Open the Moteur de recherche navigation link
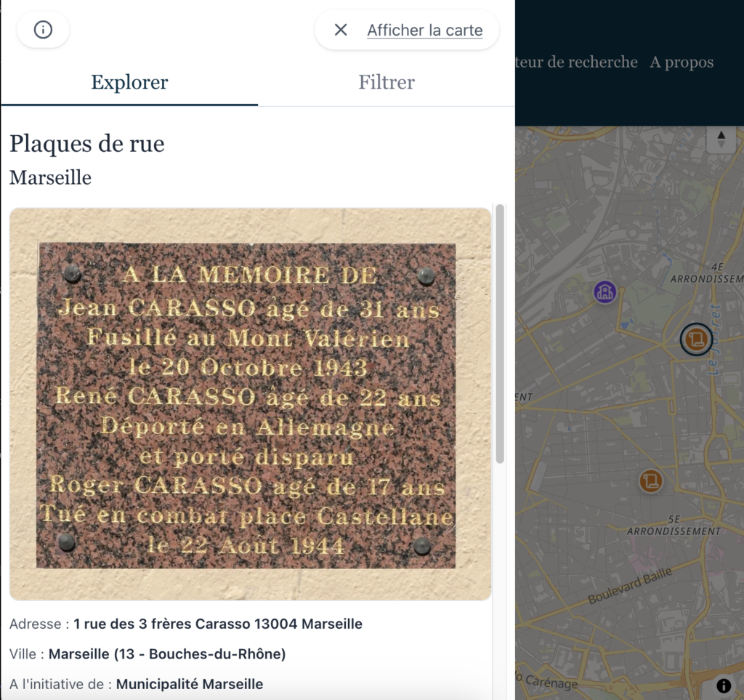The width and height of the screenshot is (744, 700). click(576, 63)
